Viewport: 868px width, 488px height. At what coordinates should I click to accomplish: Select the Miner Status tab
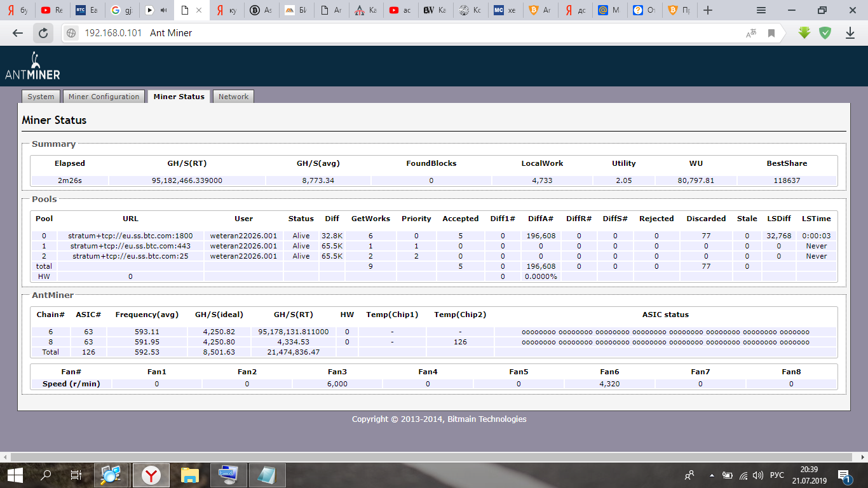pyautogui.click(x=179, y=97)
